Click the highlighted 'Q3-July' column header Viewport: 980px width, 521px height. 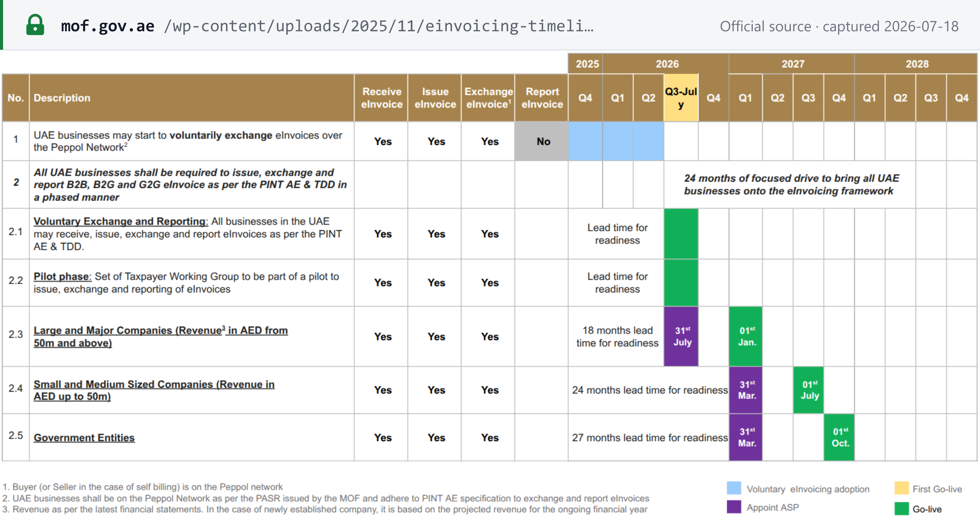click(x=681, y=98)
